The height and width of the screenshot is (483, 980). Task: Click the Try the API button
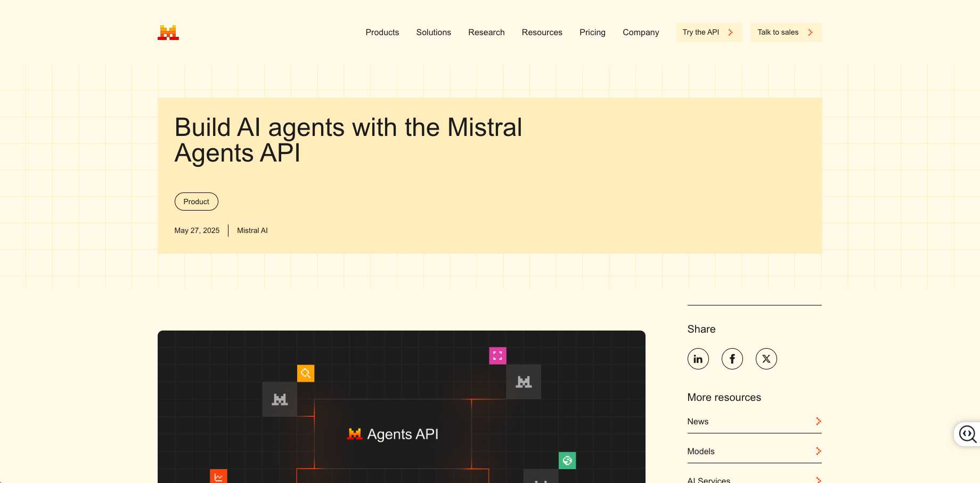708,32
